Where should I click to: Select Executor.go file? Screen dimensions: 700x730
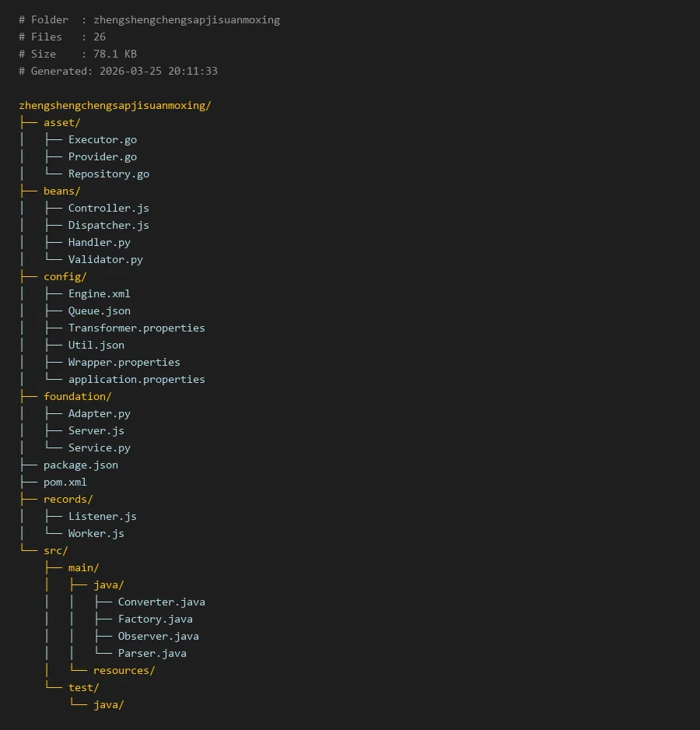tap(102, 140)
